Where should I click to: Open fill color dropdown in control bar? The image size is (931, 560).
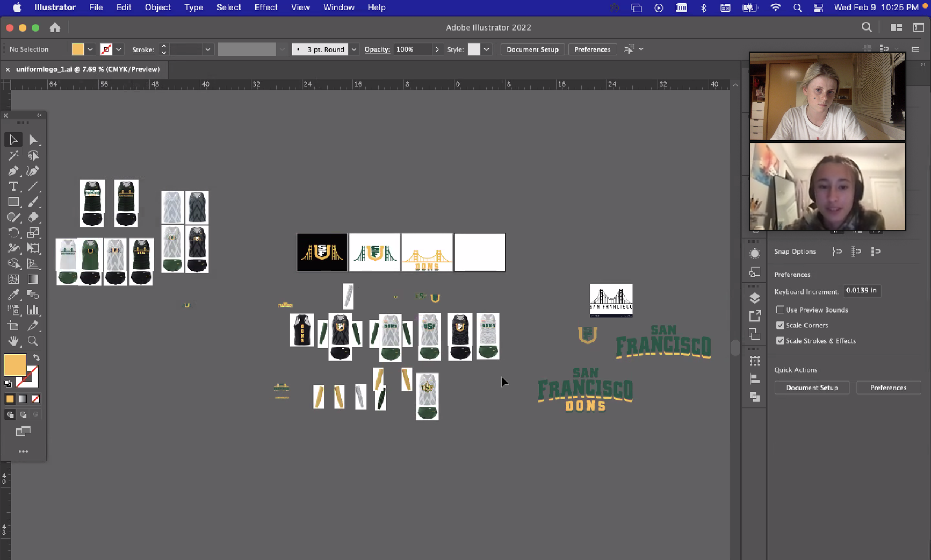pos(90,49)
